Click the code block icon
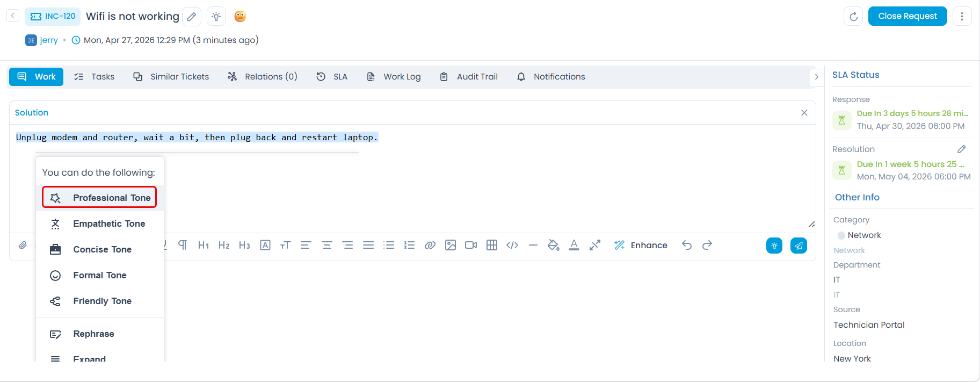Image resolution: width=980 pixels, height=382 pixels. (x=512, y=246)
